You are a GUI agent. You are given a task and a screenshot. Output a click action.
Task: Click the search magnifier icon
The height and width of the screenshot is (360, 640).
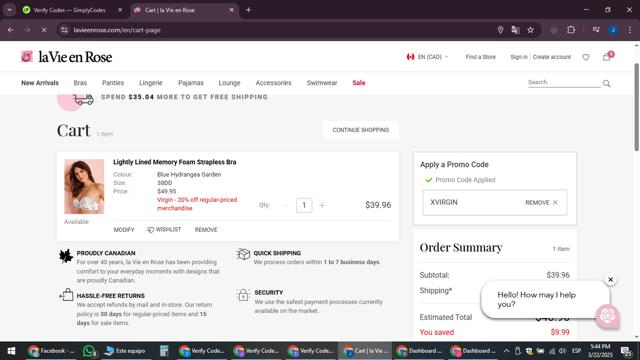607,83
